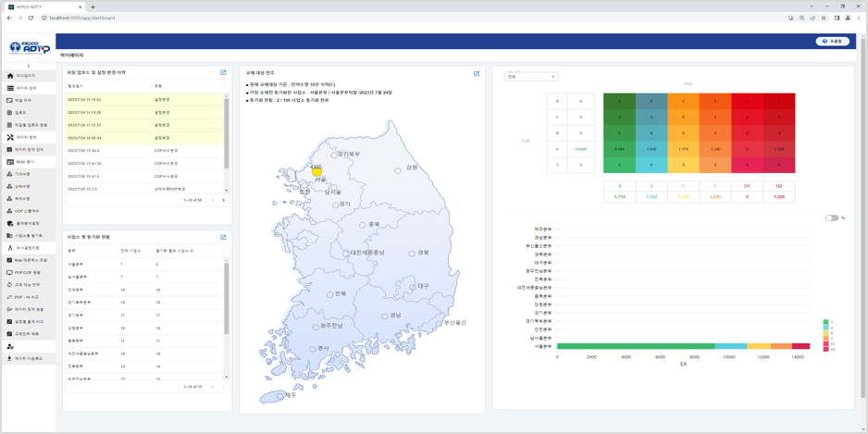Collapse the sidebar with the chevron
This screenshot has height=434, width=868.
coord(29,66)
